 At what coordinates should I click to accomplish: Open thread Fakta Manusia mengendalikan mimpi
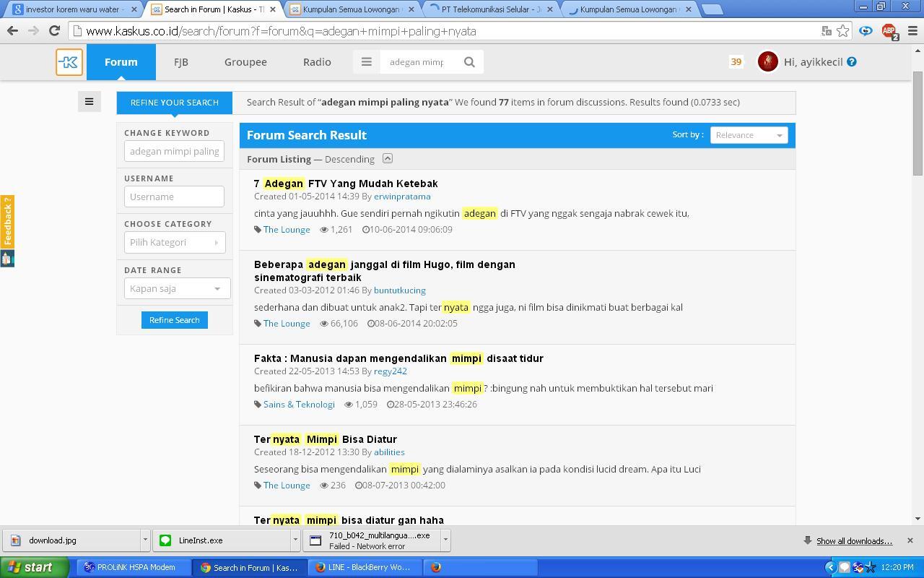pos(398,358)
